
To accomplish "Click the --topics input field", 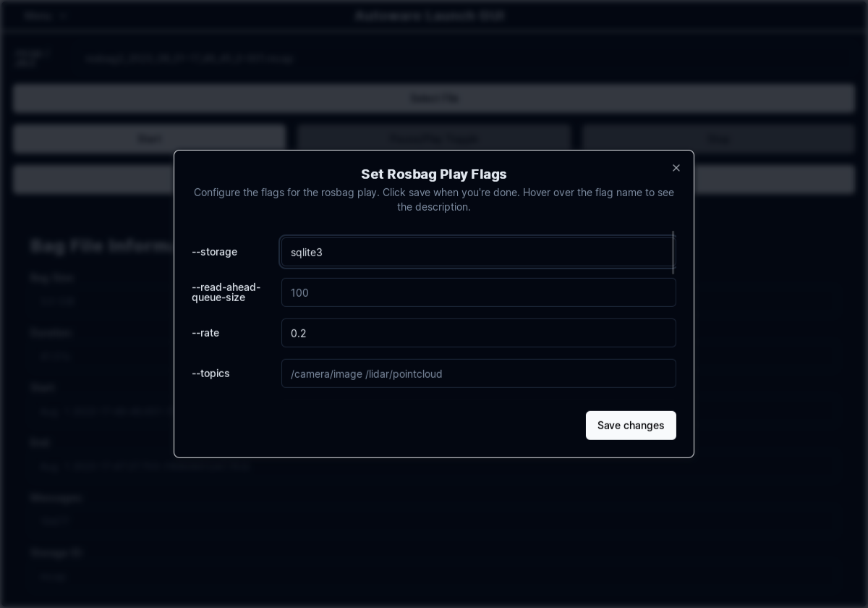I will pos(479,373).
